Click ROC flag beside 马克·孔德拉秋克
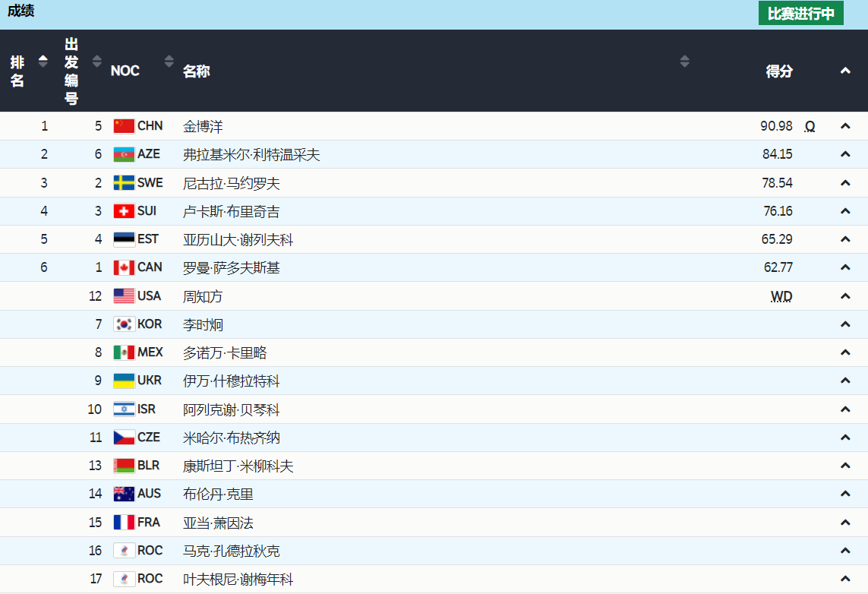 click(124, 550)
